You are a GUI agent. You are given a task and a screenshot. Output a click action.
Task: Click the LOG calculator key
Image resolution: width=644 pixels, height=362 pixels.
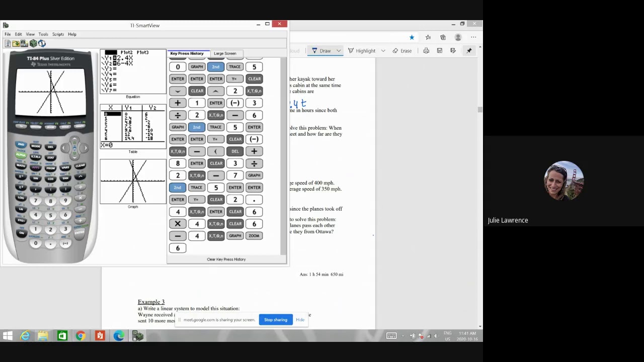click(21, 198)
